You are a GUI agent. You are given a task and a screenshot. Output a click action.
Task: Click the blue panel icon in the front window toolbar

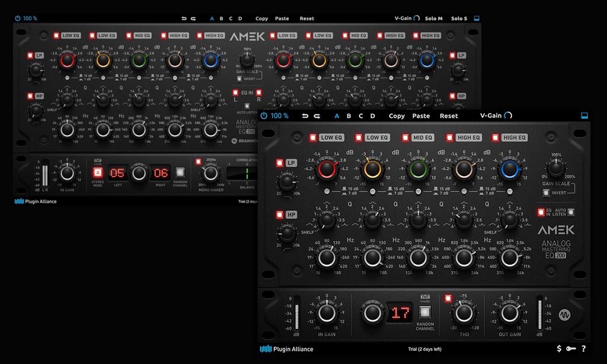pyautogui.click(x=584, y=116)
